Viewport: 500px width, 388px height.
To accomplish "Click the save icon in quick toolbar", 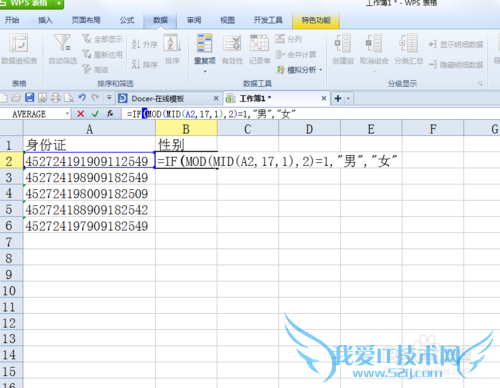I will (x=30, y=98).
